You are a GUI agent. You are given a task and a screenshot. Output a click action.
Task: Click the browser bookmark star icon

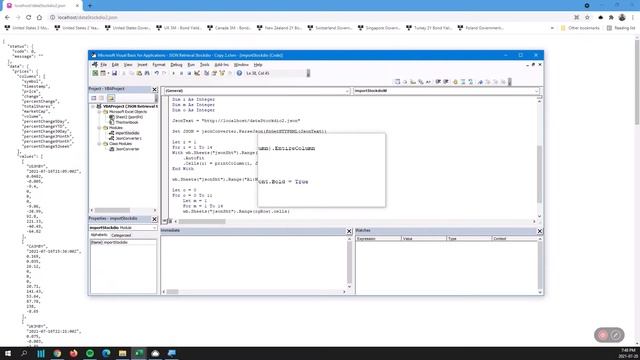pyautogui.click(x=587, y=18)
